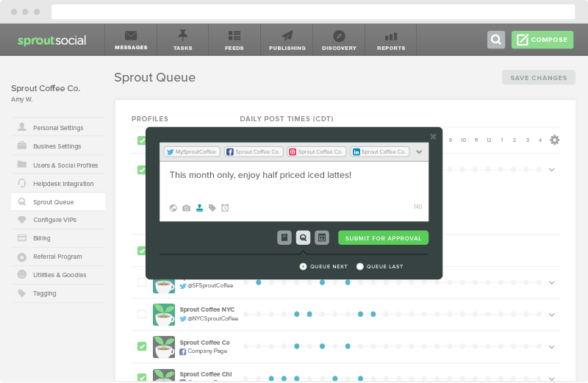Viewport: 588px width, 383px height.
Task: Select the Sprout Queue icon button
Action: coord(303,237)
